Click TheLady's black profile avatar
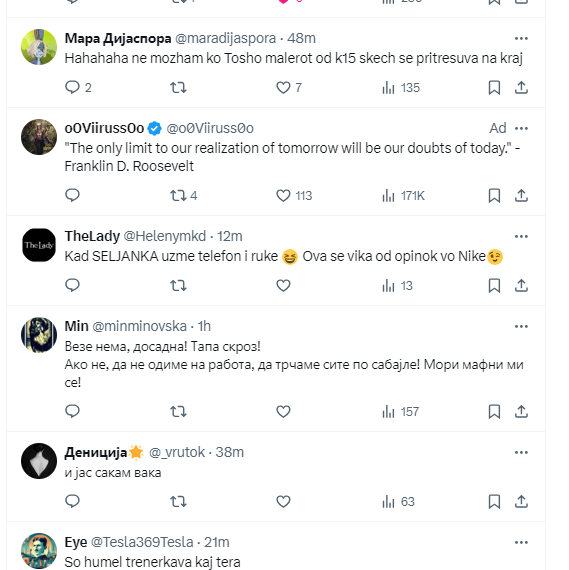This screenshot has width=569, height=570. (x=39, y=245)
